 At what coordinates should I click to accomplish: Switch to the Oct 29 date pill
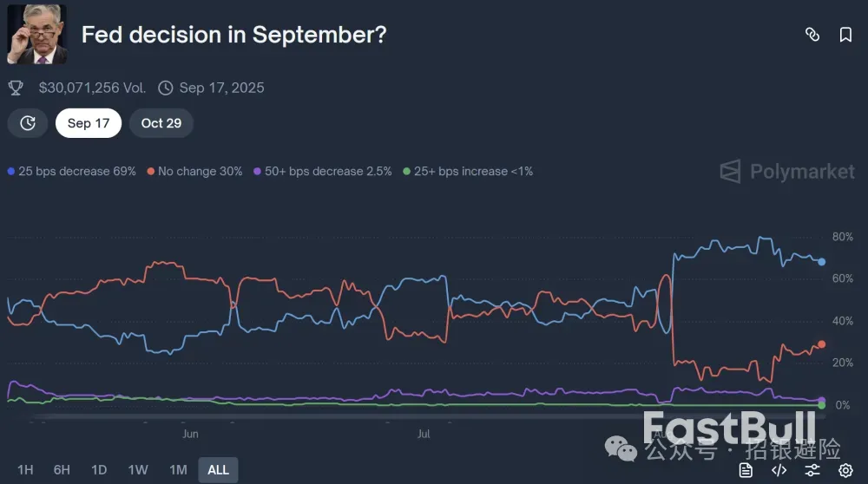[161, 123]
